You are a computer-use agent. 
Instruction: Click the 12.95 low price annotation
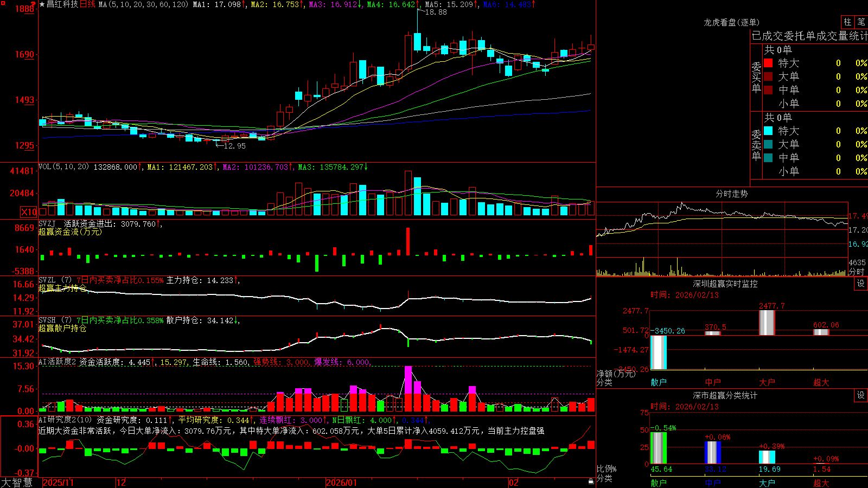[x=234, y=146]
